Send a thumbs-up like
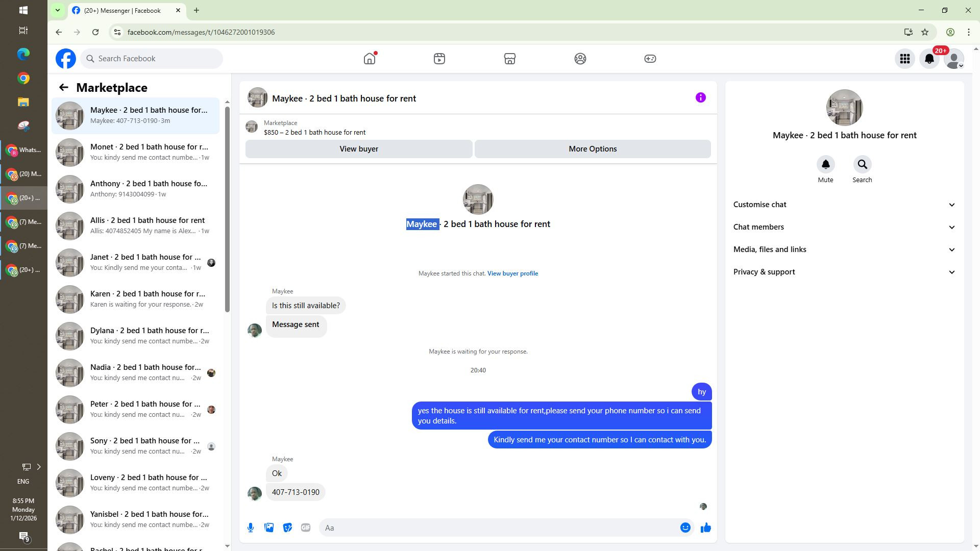The width and height of the screenshot is (980, 551). [x=706, y=528]
